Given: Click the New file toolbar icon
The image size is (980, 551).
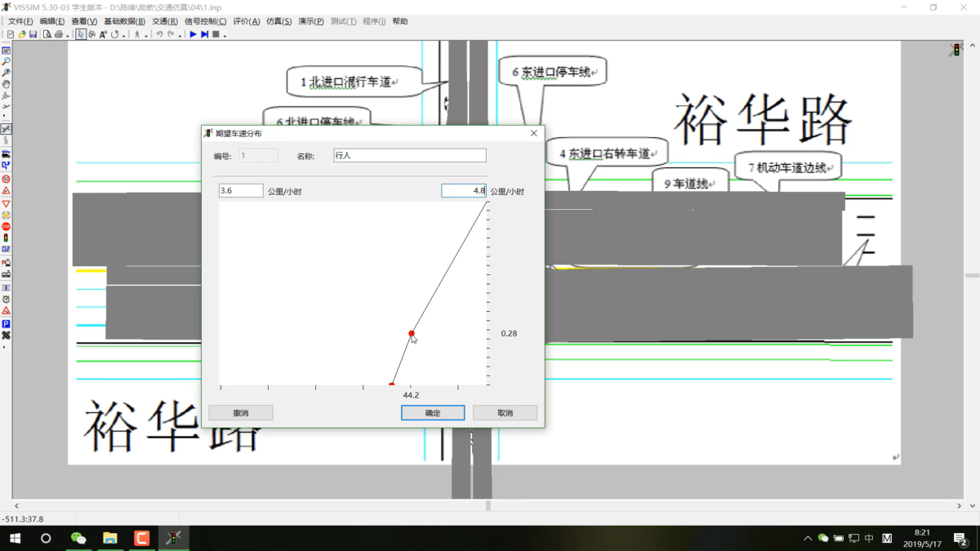Looking at the screenshot, I should pyautogui.click(x=11, y=34).
